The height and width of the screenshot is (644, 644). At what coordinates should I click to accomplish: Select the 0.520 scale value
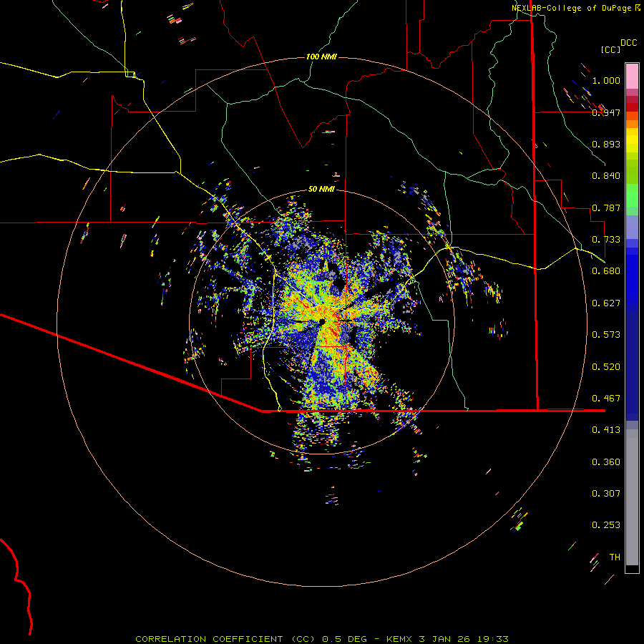click(x=606, y=367)
